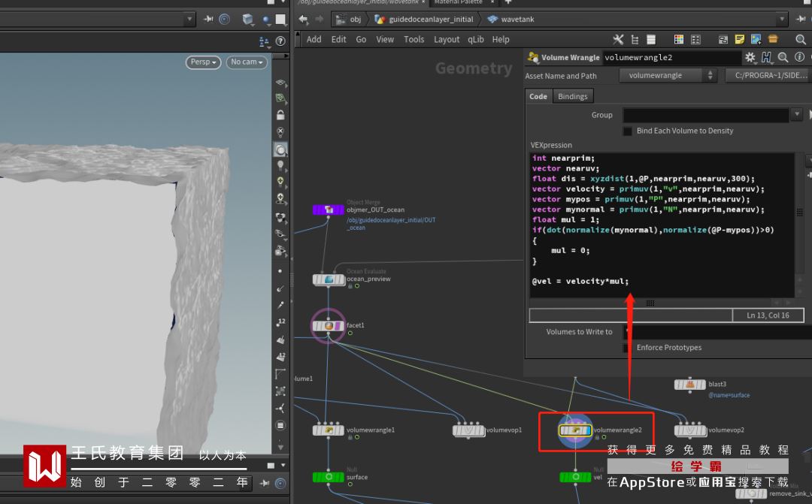
Task: Click the blast3 node
Action: [689, 385]
